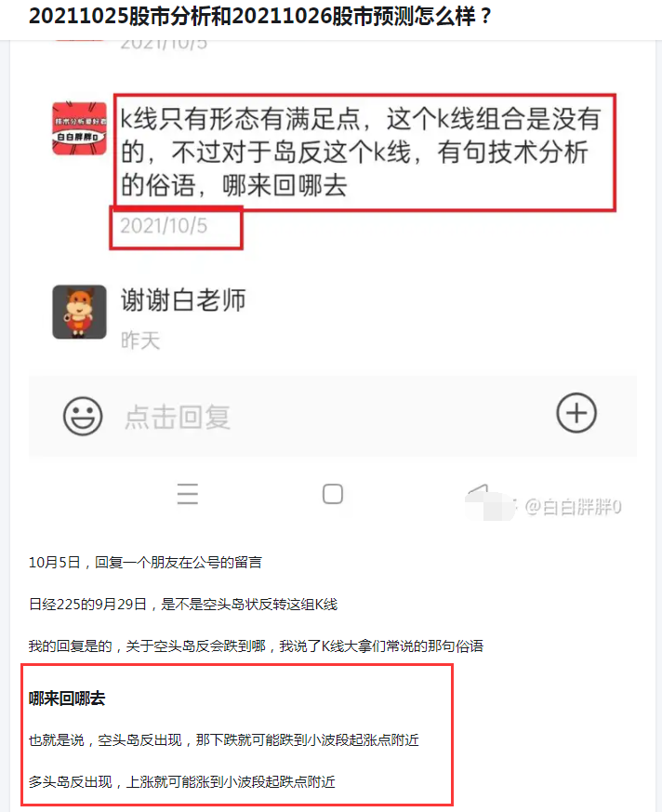Select the 谢谢白老师 comment

183,300
